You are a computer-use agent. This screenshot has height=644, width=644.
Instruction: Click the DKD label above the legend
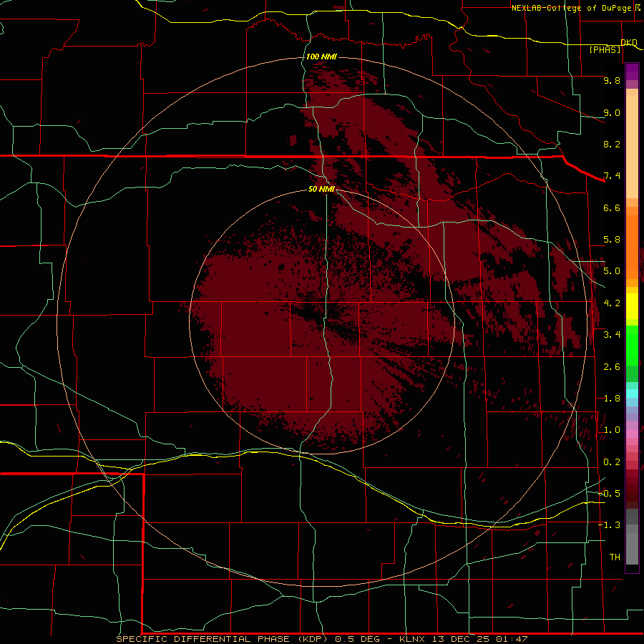[x=629, y=42]
